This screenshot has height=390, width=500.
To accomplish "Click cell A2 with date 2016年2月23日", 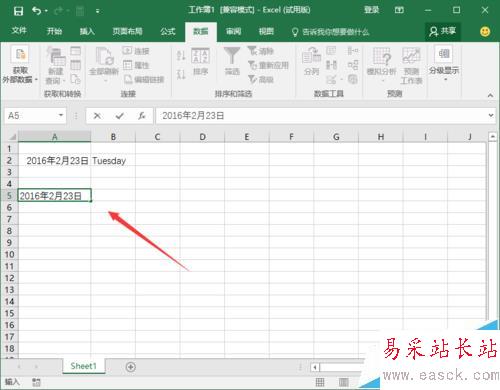I will click(x=54, y=161).
